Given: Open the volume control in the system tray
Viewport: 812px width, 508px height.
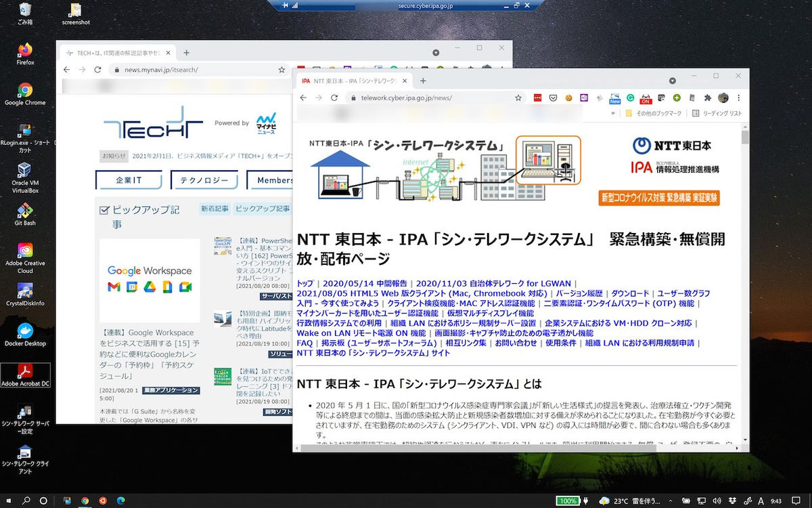Looking at the screenshot, I should 717,501.
